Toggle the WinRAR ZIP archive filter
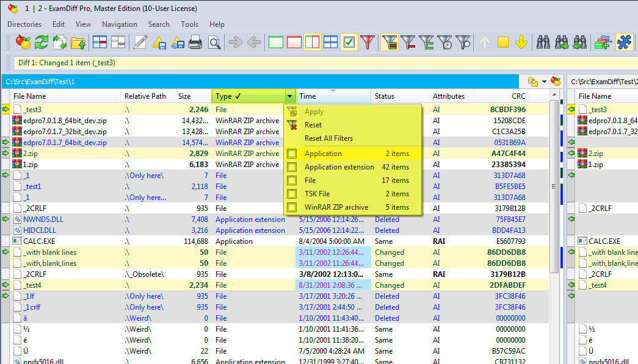Viewport: 638px width, 364px height. (x=292, y=207)
